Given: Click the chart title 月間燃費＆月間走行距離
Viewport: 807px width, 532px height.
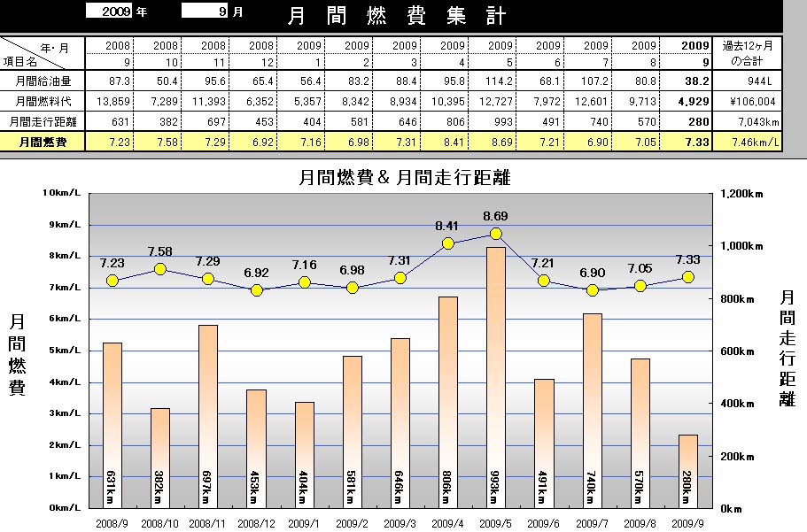Looking at the screenshot, I should click(x=404, y=178).
